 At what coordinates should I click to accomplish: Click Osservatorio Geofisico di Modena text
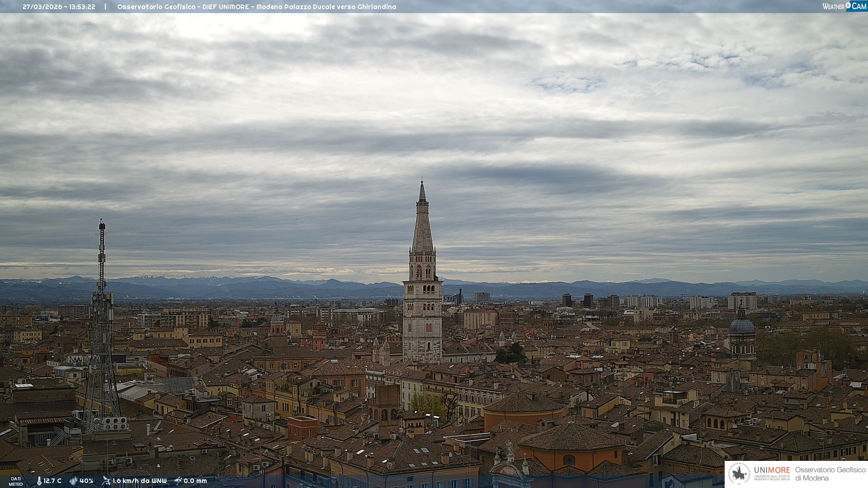[830, 474]
